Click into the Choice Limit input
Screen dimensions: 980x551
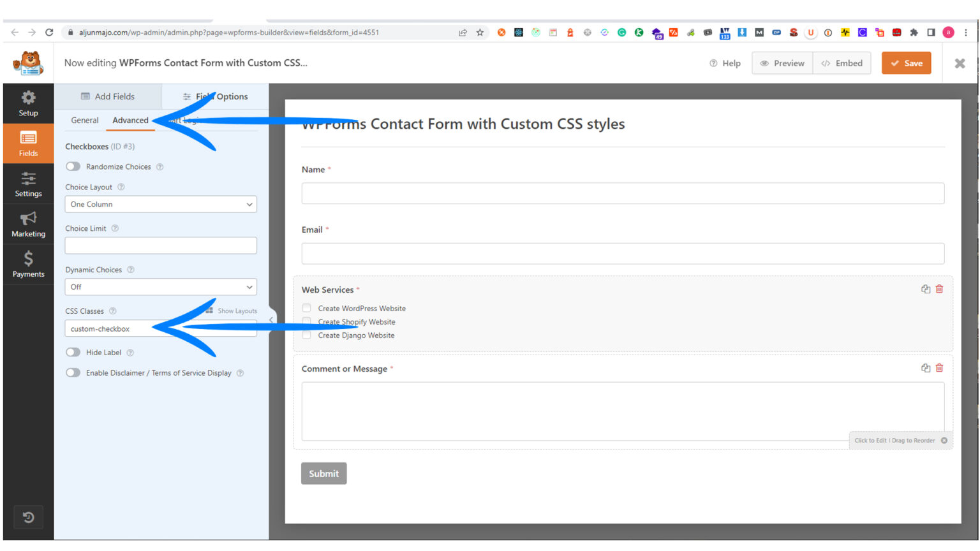point(161,246)
